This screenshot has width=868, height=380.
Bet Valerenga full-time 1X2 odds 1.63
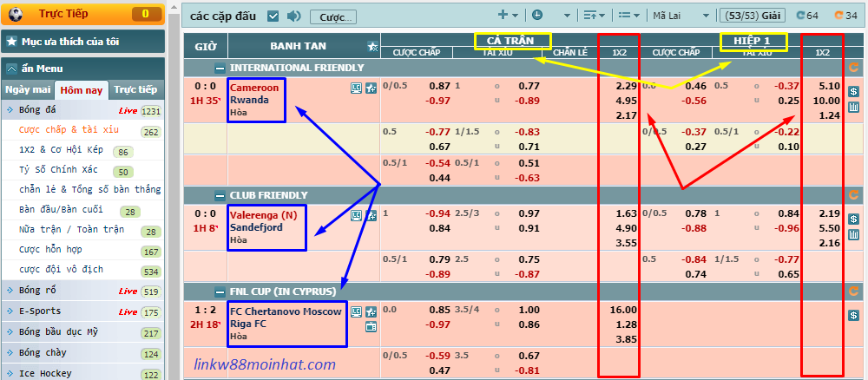[x=627, y=213]
